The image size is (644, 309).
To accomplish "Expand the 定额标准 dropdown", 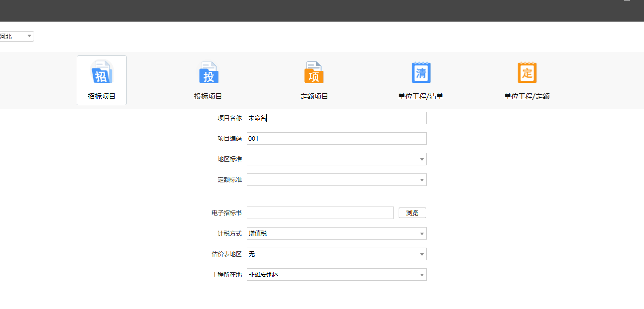I will [336, 180].
